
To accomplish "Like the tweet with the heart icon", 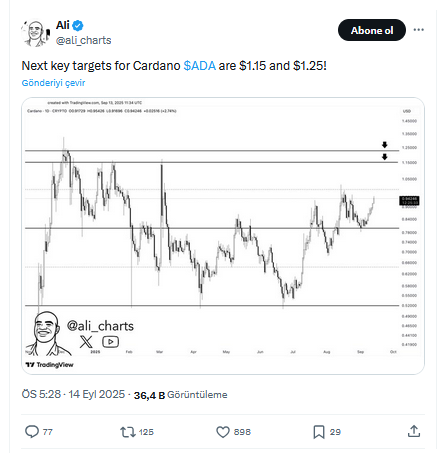I will coord(223,432).
